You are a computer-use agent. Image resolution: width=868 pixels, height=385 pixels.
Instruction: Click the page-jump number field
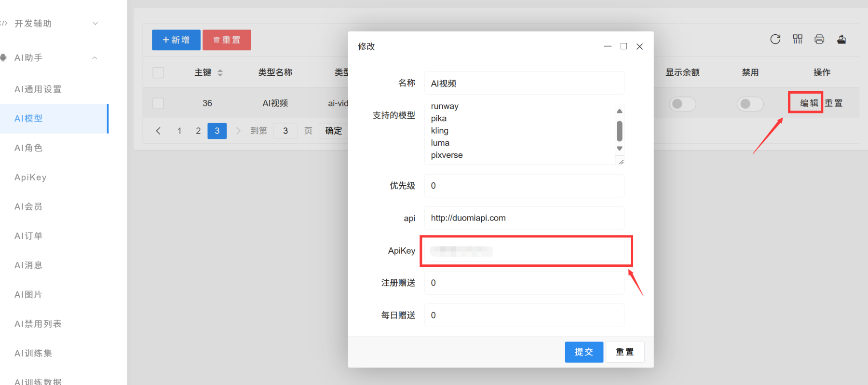click(285, 131)
